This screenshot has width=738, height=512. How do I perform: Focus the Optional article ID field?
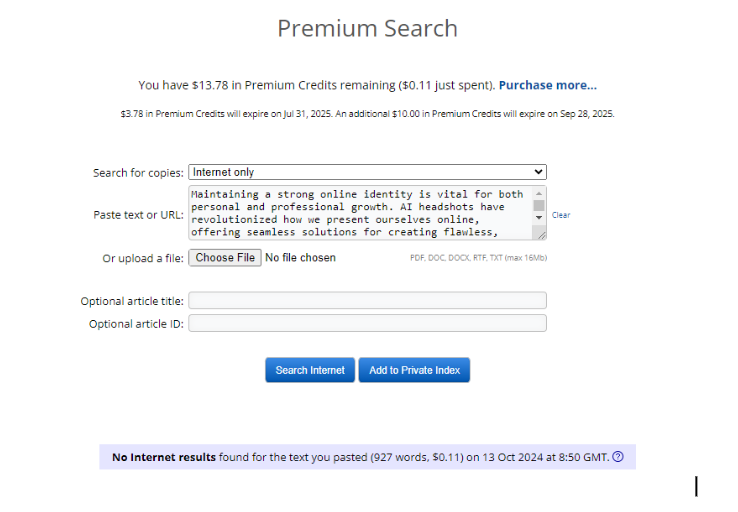click(x=367, y=323)
